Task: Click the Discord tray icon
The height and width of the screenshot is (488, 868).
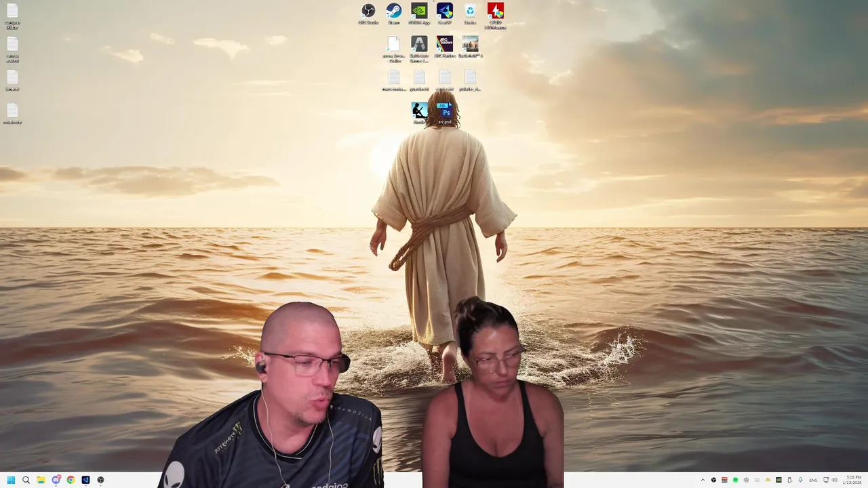Action: click(757, 480)
